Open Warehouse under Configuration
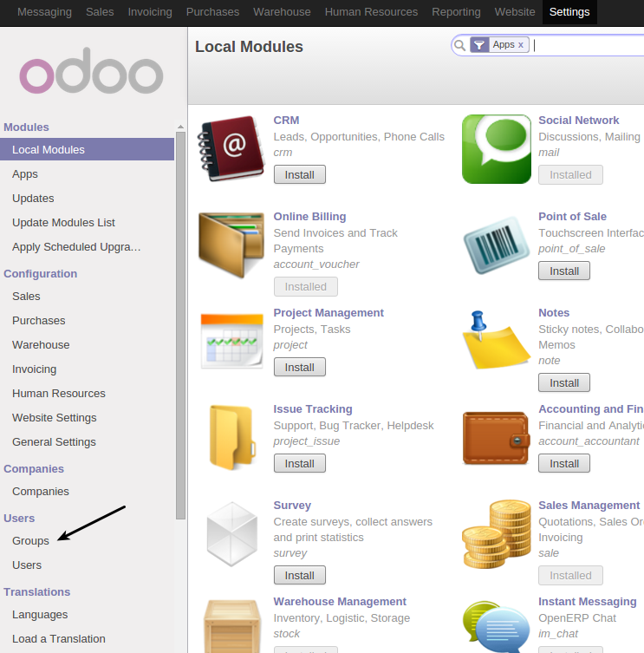644x653 pixels. (41, 345)
